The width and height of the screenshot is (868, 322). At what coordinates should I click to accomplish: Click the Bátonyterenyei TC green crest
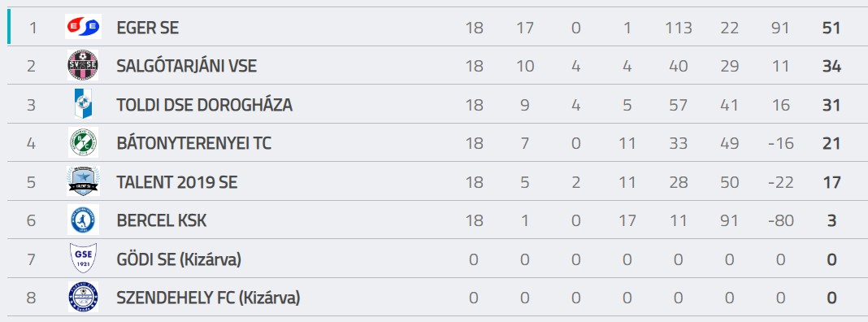[x=83, y=142]
